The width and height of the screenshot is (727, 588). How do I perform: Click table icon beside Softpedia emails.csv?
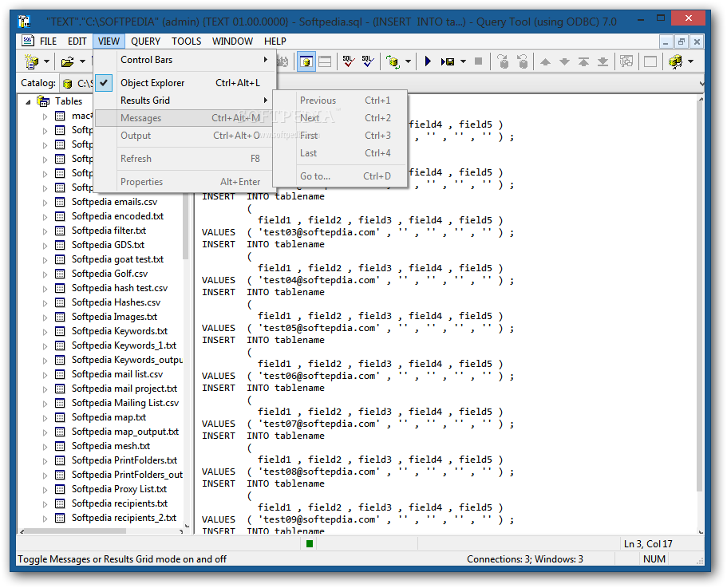coord(60,202)
